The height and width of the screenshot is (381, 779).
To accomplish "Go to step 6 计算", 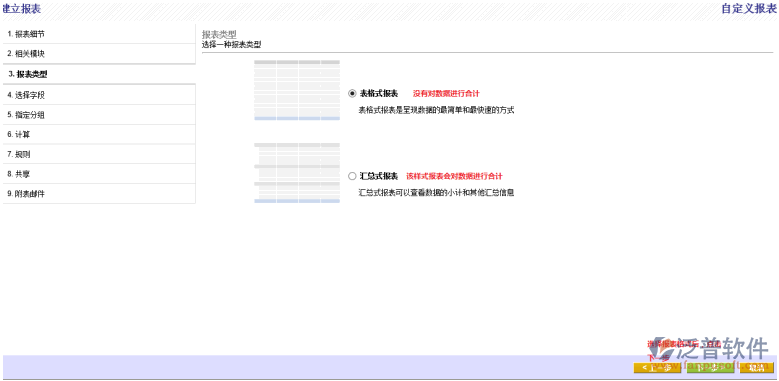I will click(99, 135).
